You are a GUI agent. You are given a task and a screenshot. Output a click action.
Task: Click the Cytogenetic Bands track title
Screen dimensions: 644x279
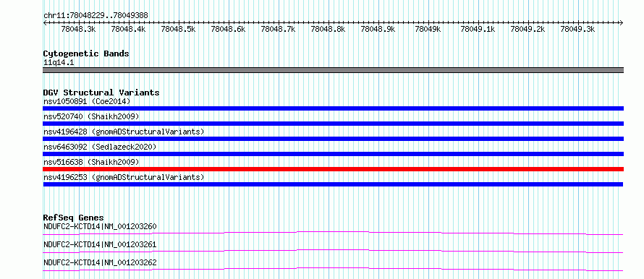(x=86, y=53)
